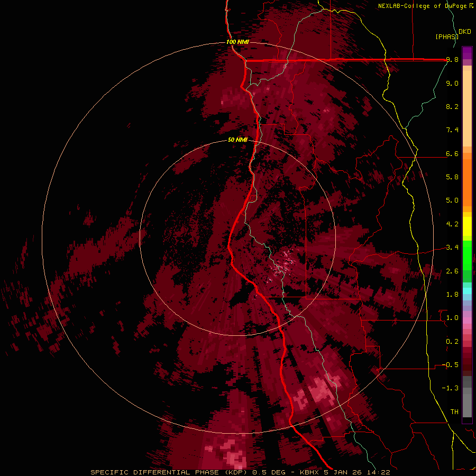The width and height of the screenshot is (476, 476).
Task: Click the 9.8 value on the color scale
Action: pos(452,60)
